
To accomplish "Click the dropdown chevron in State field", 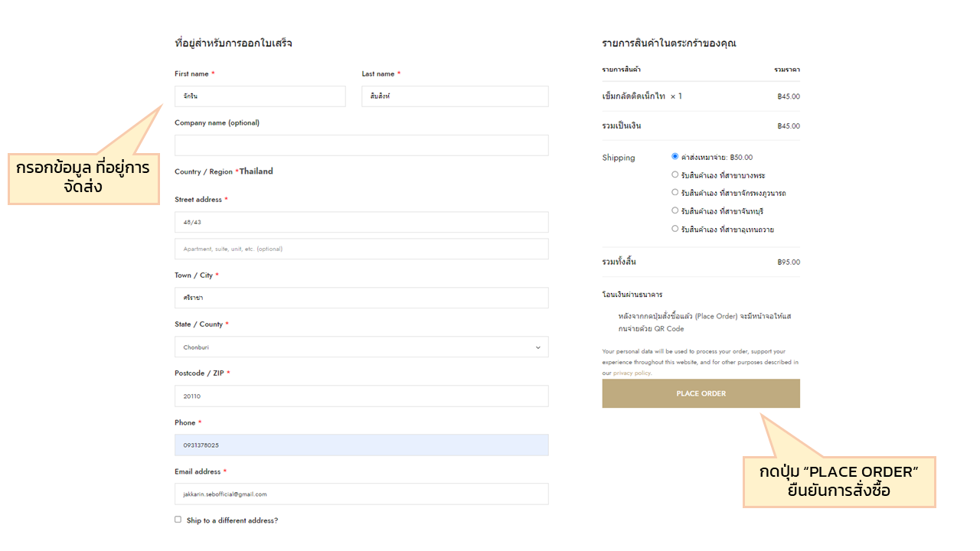I will 537,347.
